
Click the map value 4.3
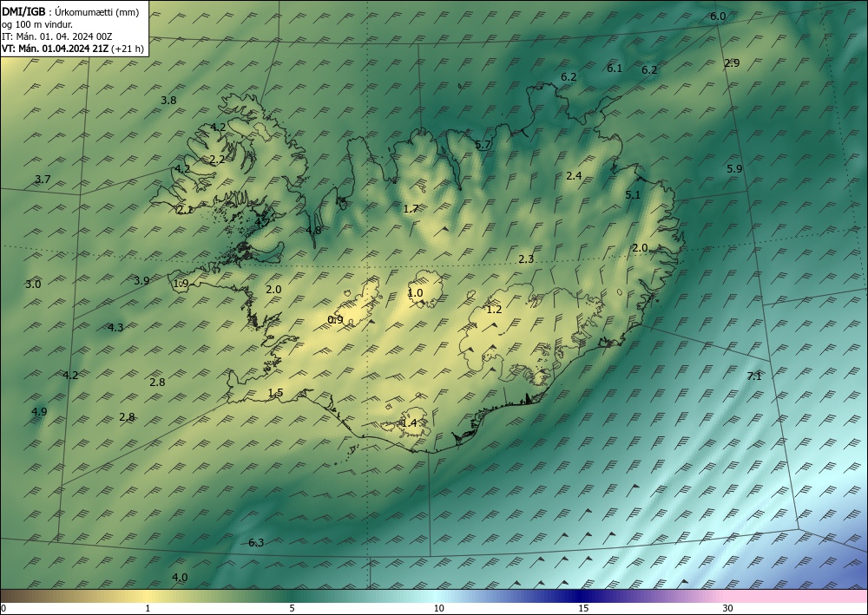115,327
